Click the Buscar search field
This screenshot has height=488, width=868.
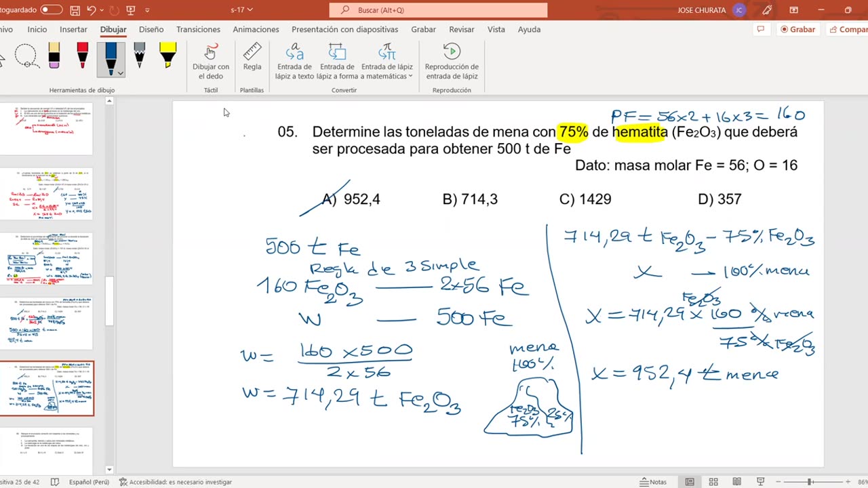coord(438,10)
